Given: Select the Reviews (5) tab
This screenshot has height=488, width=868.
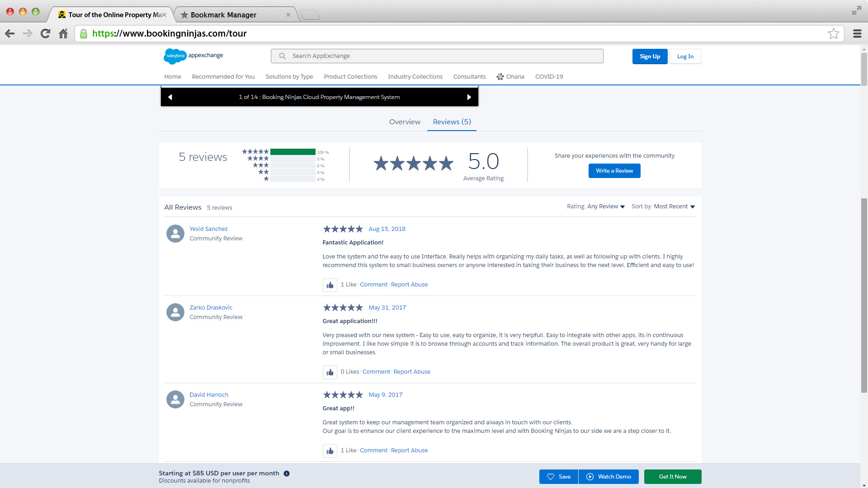Looking at the screenshot, I should pyautogui.click(x=452, y=122).
